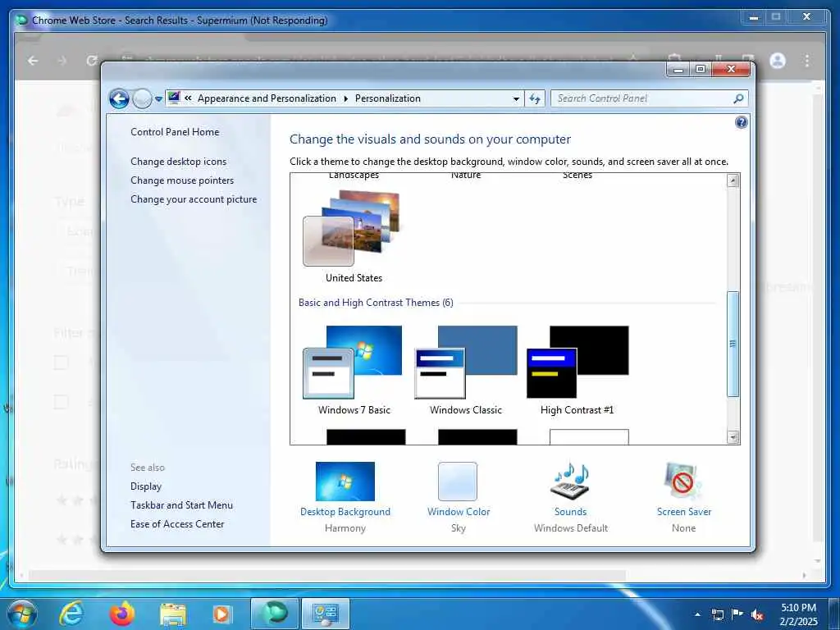840x630 pixels.
Task: Click the muted volume tray icon
Action: [x=757, y=614]
